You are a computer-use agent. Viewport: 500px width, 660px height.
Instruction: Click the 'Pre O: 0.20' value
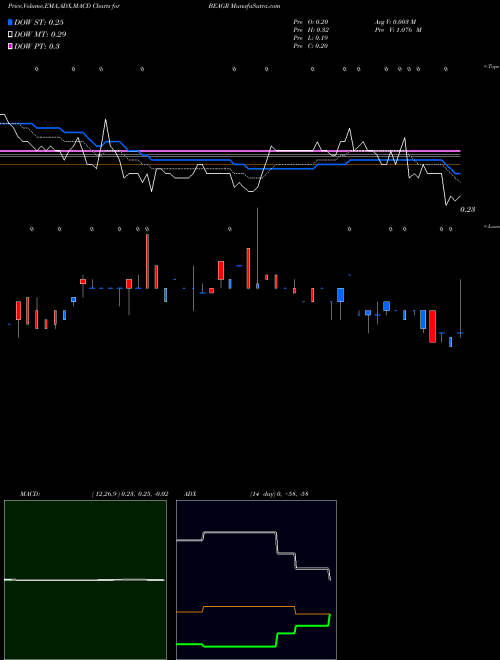click(311, 22)
